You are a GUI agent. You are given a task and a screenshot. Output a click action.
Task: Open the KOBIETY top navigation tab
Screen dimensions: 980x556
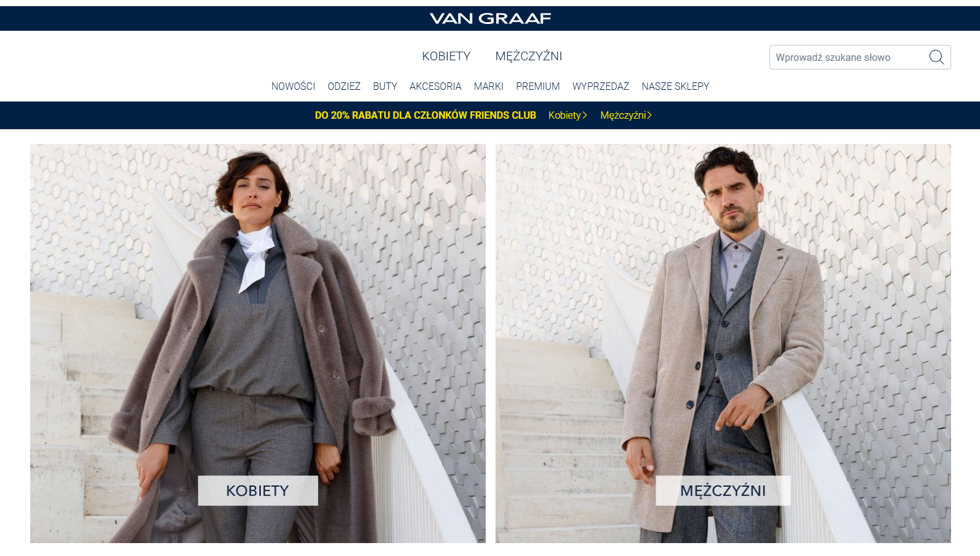(446, 56)
